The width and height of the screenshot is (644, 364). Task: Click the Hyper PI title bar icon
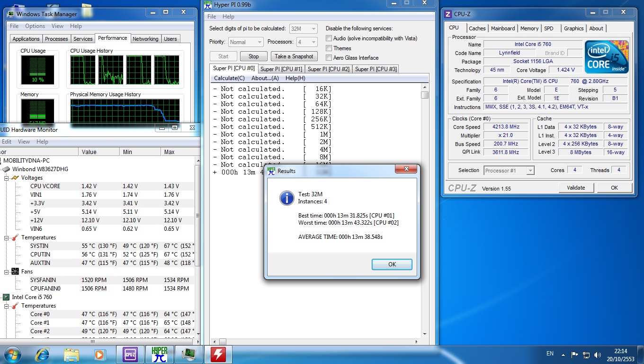tap(208, 5)
